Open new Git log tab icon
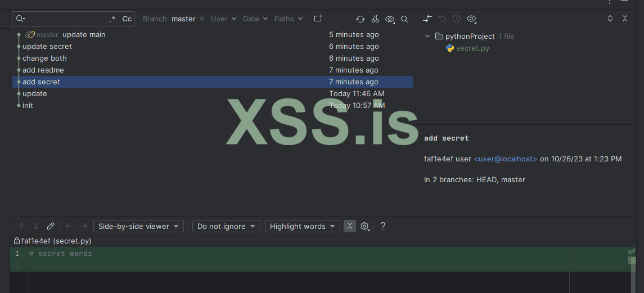 tap(318, 19)
